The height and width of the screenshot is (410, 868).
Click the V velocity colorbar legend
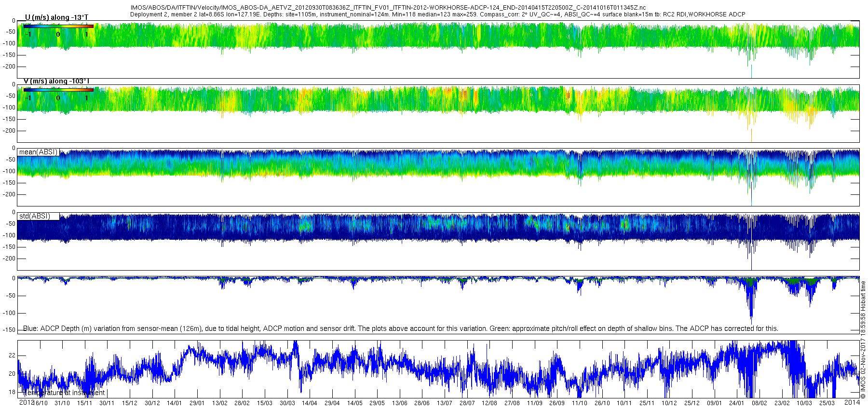pyautogui.click(x=58, y=90)
